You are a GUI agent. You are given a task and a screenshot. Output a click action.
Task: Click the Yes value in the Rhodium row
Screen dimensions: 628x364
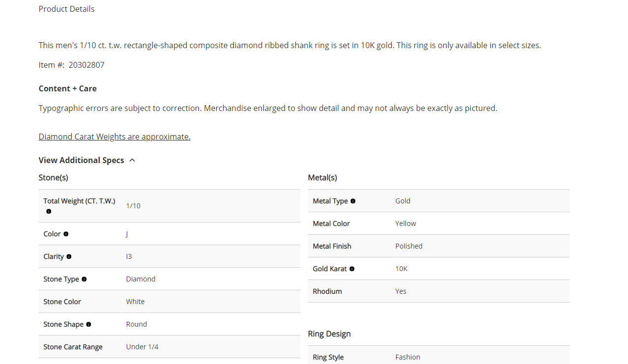(x=401, y=291)
